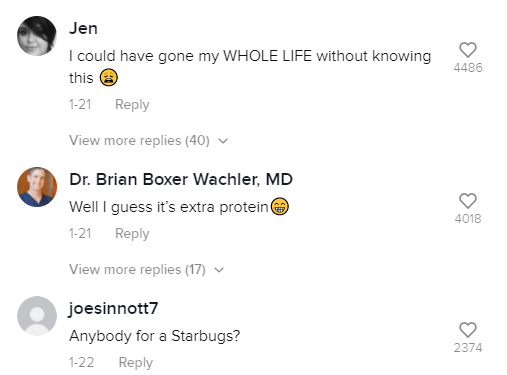Like Jen's comment with the heart icon

click(x=468, y=50)
